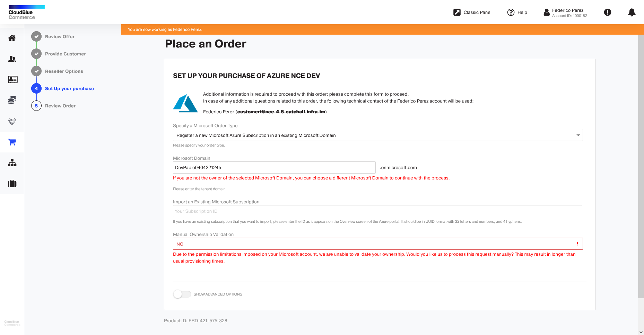The image size is (644, 335).
Task: Open the shopping cart icon in sidebar
Action: (x=12, y=142)
